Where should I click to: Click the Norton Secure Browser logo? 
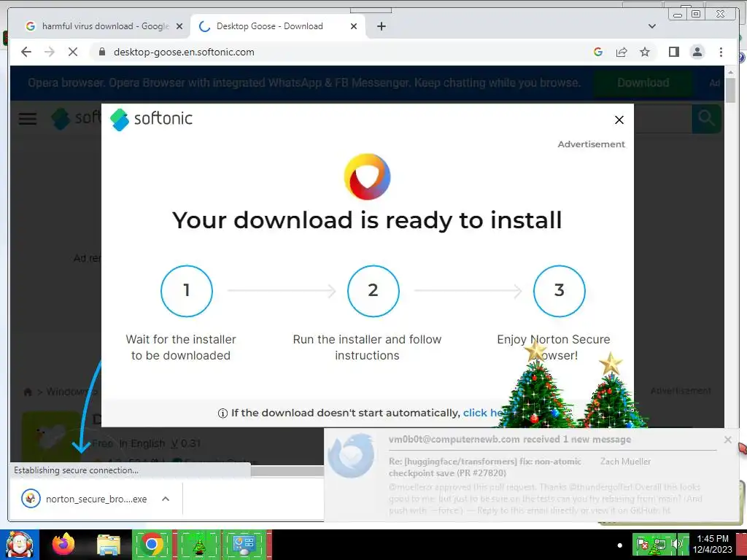click(368, 176)
